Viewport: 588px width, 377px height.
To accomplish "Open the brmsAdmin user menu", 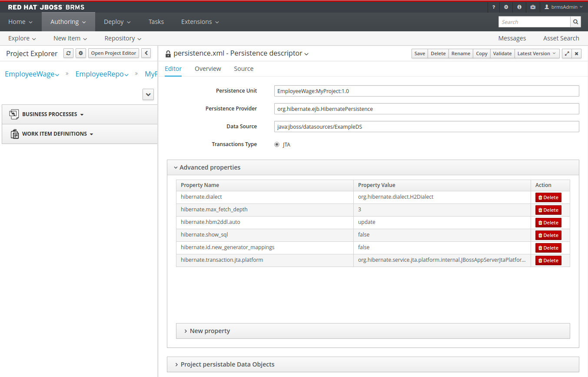I will pos(564,7).
